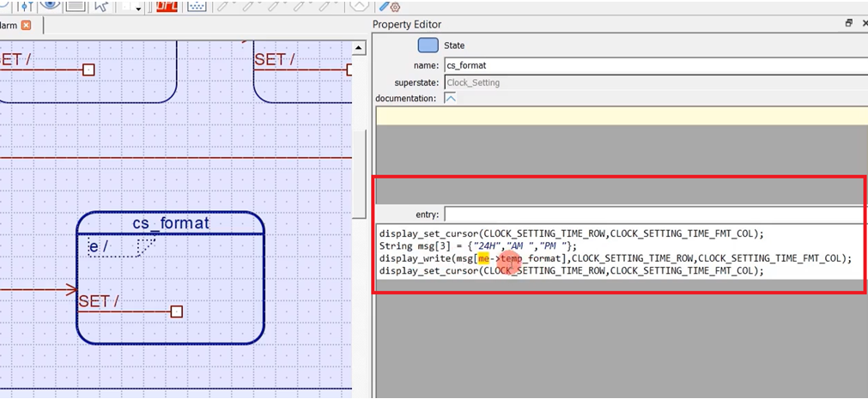Screen dimensions: 868x399
Task: Click the blue State icon
Action: pyautogui.click(x=428, y=45)
